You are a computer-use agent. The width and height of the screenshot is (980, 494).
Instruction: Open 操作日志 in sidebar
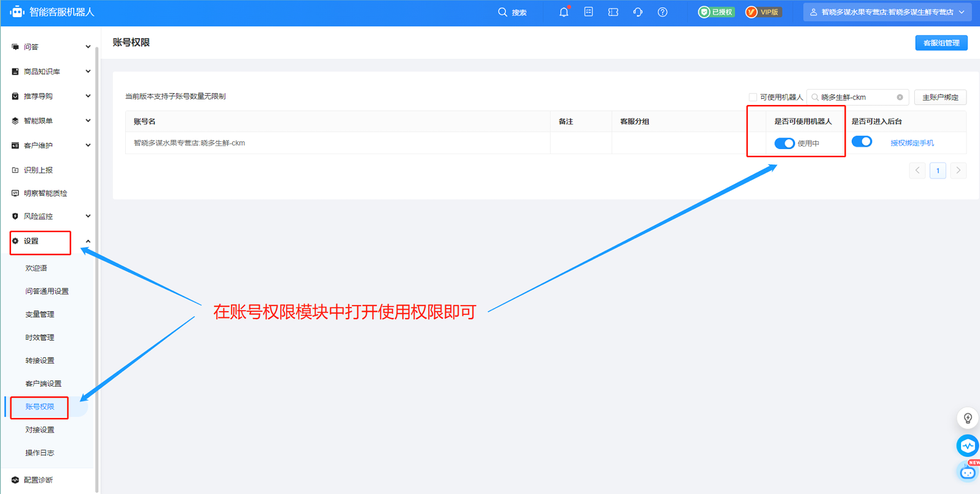[x=40, y=453]
